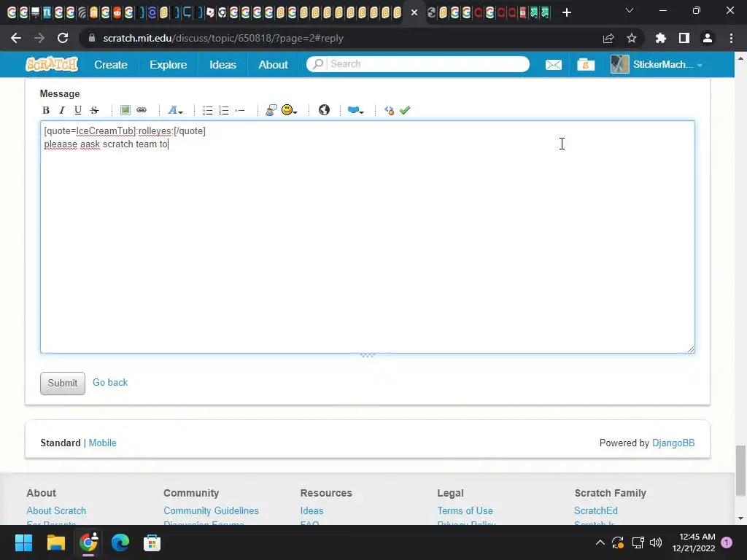Viewport: 747px width, 560px height.
Task: Reload the page
Action: pos(63,38)
